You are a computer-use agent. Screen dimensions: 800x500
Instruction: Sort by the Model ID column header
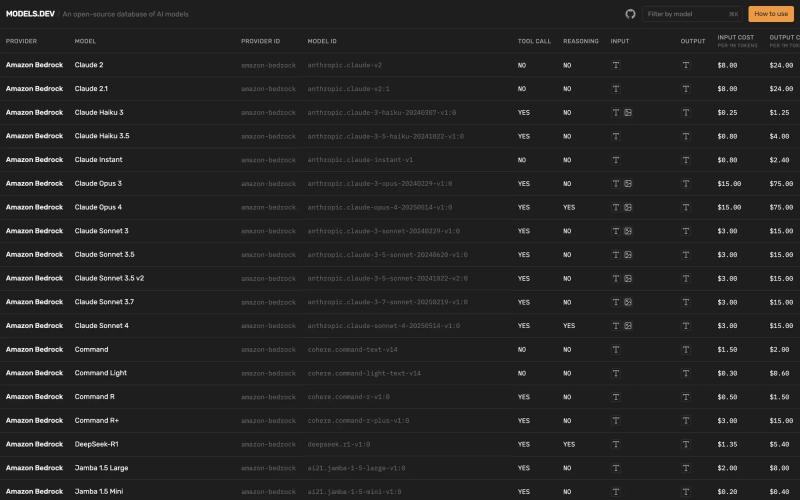pos(322,41)
